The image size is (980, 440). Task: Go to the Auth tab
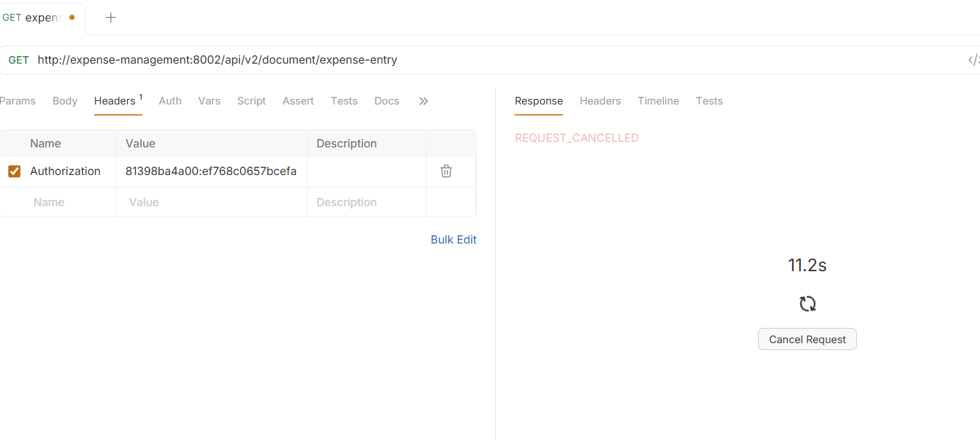[x=170, y=101]
